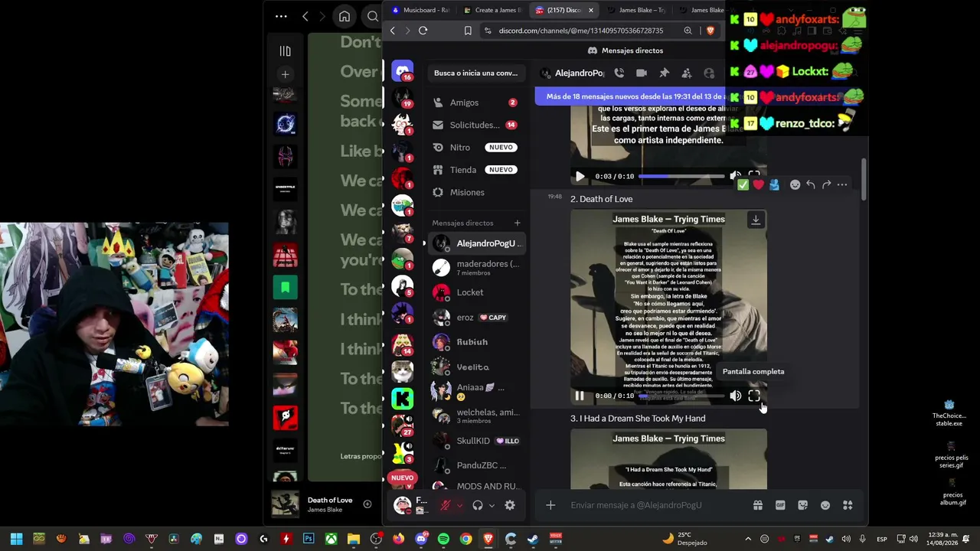Mute the Death of Love video volume
This screenshot has height=551, width=980.
[x=736, y=396]
